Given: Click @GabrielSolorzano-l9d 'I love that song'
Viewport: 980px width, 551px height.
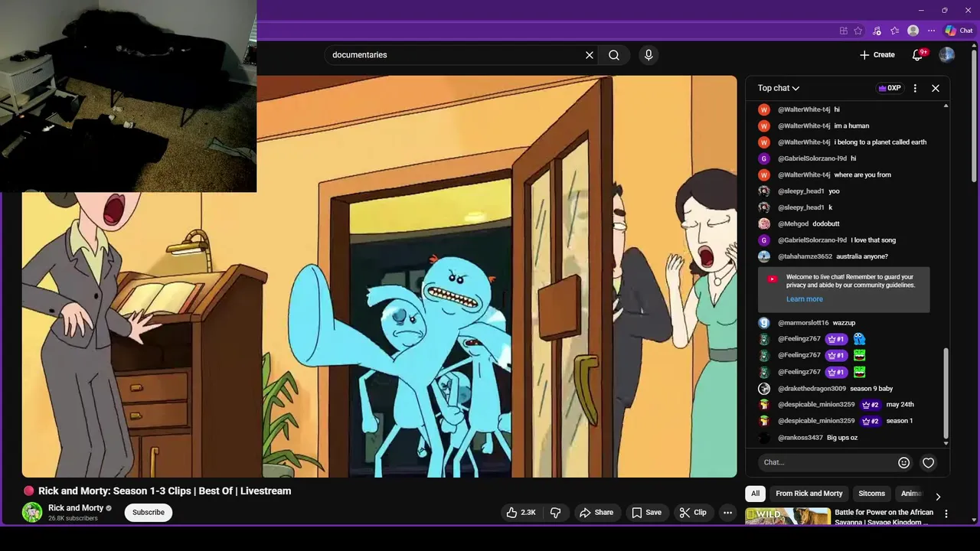Looking at the screenshot, I should pos(874,240).
